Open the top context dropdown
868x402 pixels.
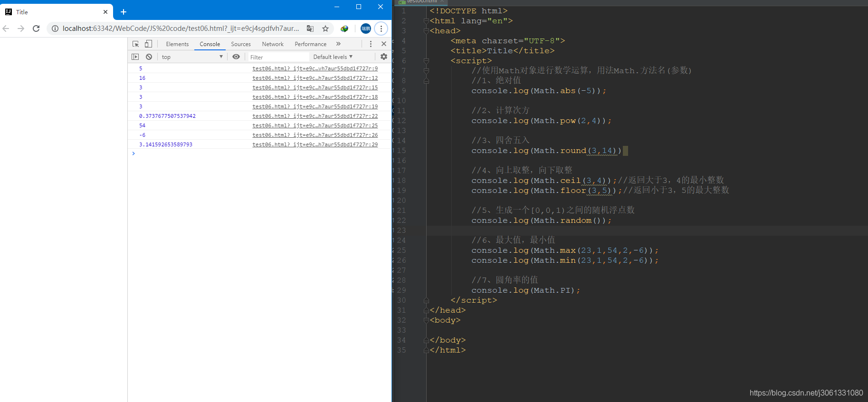click(x=192, y=57)
